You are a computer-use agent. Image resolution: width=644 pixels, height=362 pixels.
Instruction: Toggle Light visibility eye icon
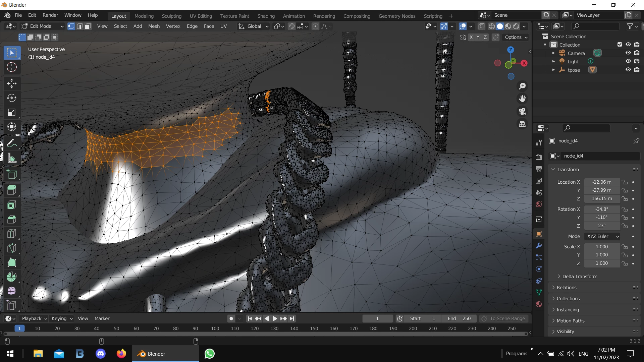[x=628, y=61]
